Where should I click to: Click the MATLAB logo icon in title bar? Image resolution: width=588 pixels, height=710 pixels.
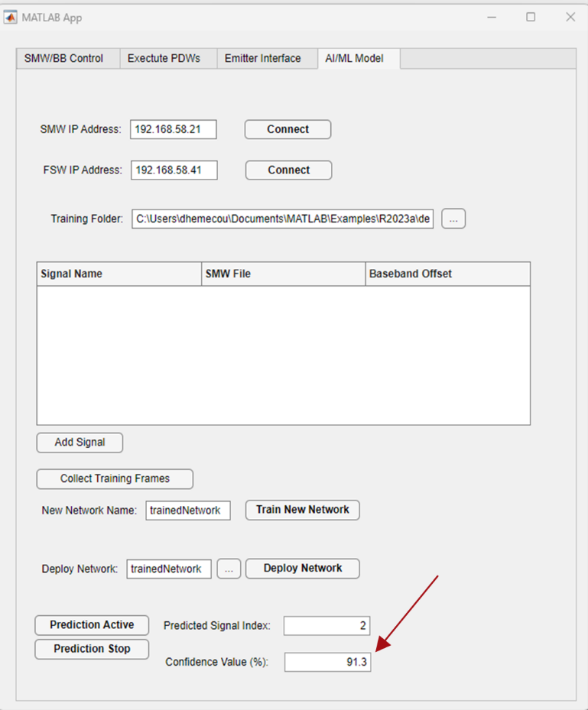(x=11, y=17)
